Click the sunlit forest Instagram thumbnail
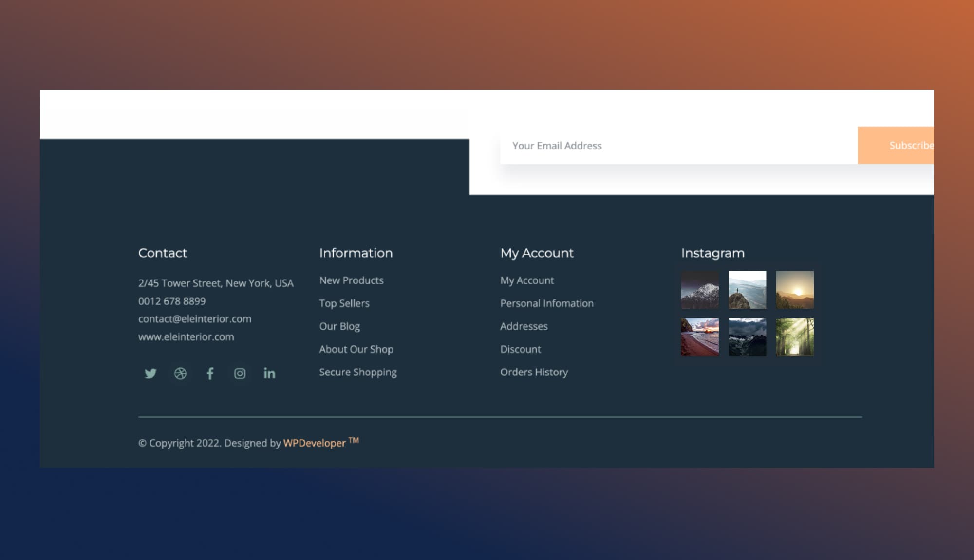The image size is (974, 560). [x=794, y=337]
